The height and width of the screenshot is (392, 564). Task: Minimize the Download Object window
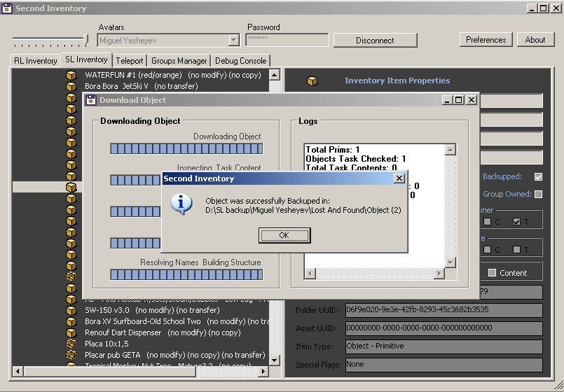tap(447, 100)
